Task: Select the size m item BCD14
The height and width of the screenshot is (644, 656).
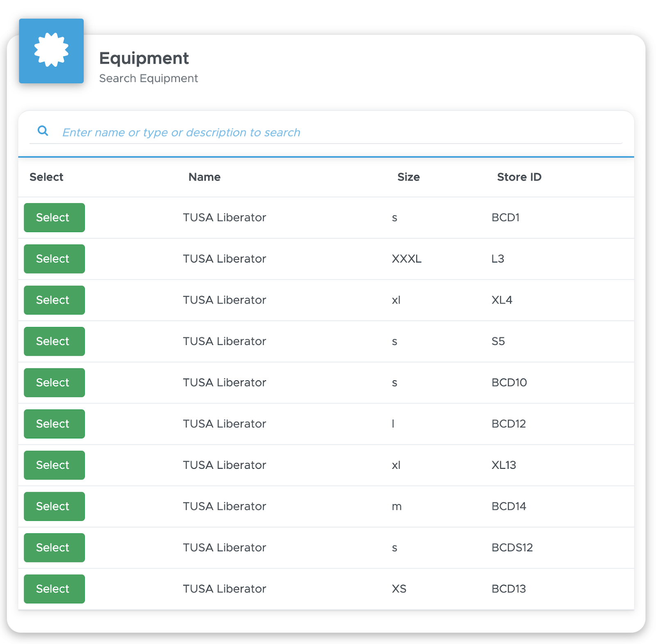Action: [x=54, y=506]
